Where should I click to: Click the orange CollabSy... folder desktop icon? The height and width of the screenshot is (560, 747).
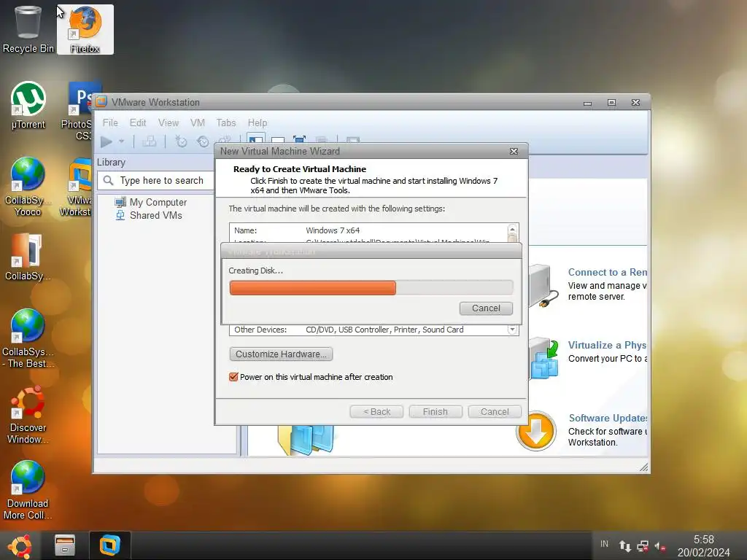pyautogui.click(x=28, y=257)
